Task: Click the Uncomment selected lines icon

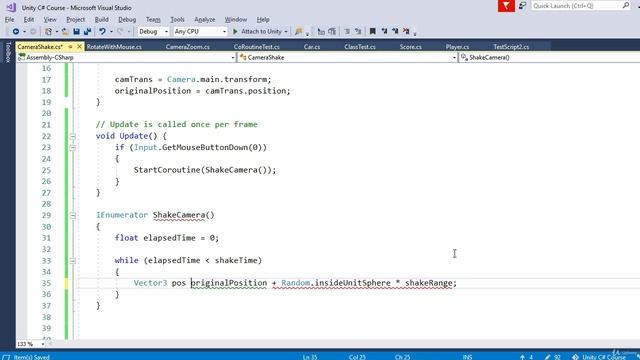Action: pyautogui.click(x=332, y=31)
